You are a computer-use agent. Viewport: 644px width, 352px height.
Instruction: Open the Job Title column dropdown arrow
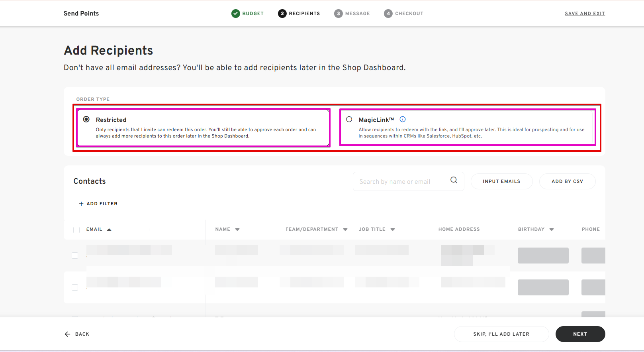393,230
